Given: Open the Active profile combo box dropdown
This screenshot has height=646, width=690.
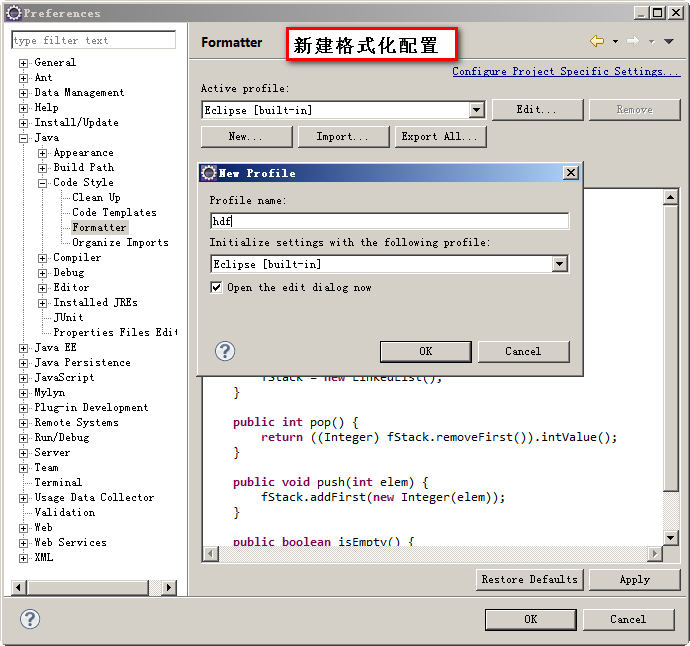Looking at the screenshot, I should 476,110.
